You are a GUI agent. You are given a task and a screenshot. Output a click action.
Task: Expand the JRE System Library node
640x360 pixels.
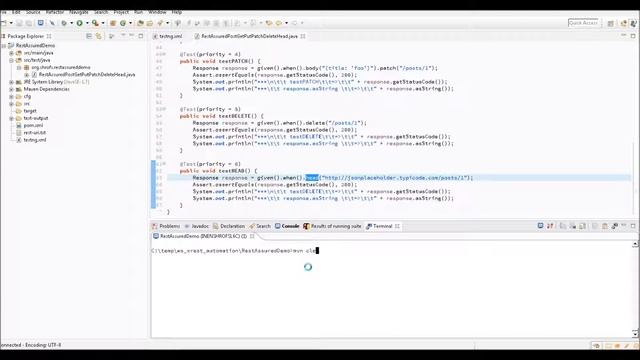[12, 82]
